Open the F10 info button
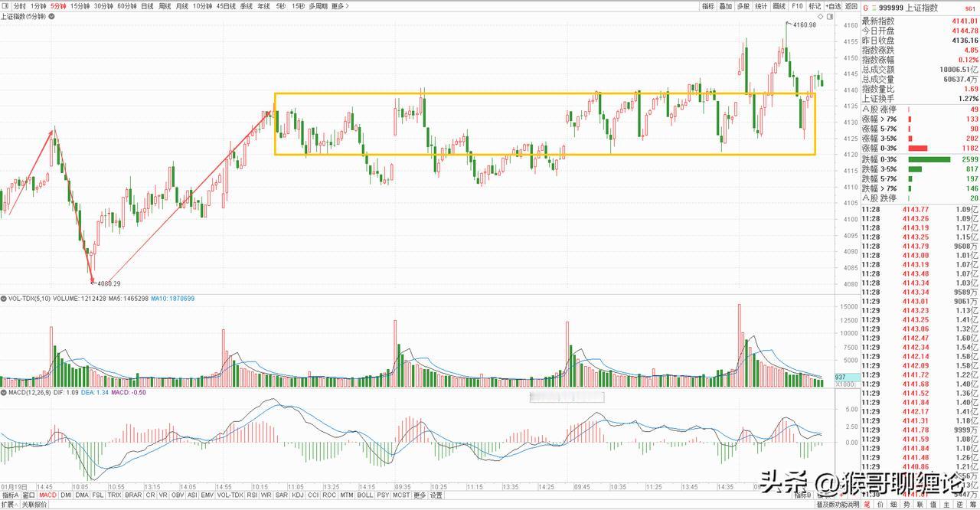Image resolution: width=980 pixels, height=510 pixels. 797,6
